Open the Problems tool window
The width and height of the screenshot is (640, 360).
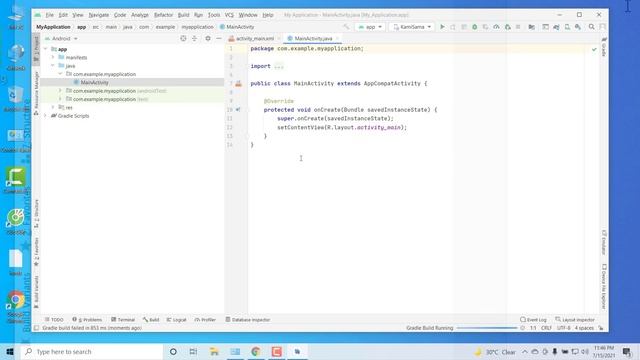87,320
